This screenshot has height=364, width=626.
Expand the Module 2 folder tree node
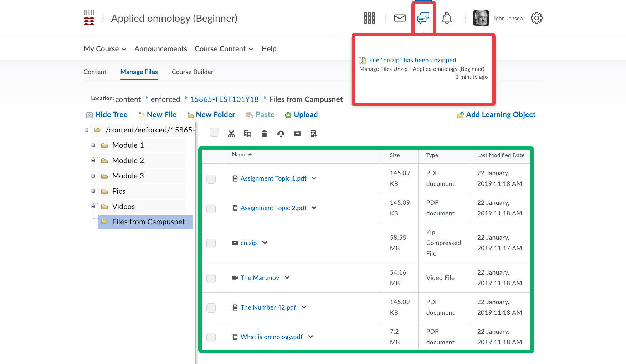tap(93, 161)
